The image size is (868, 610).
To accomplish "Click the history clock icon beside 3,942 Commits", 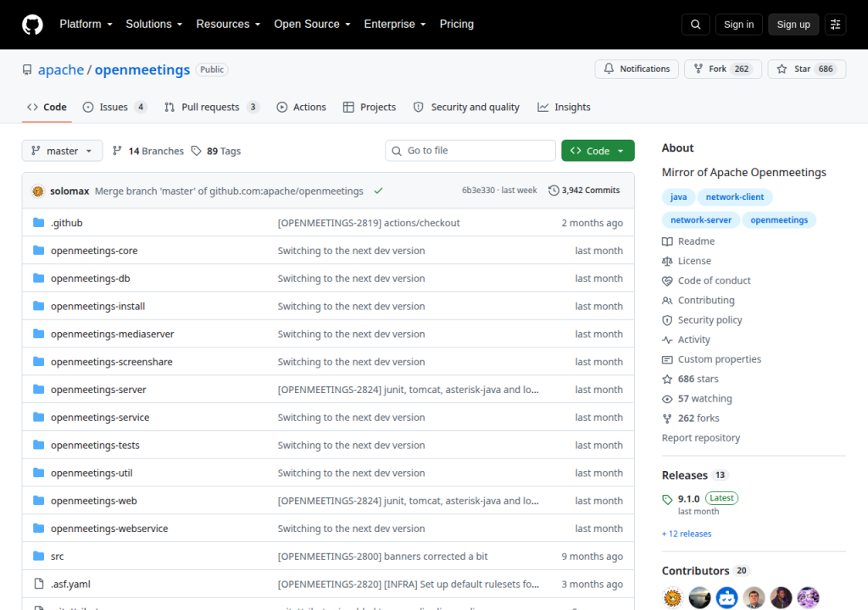I will [554, 191].
